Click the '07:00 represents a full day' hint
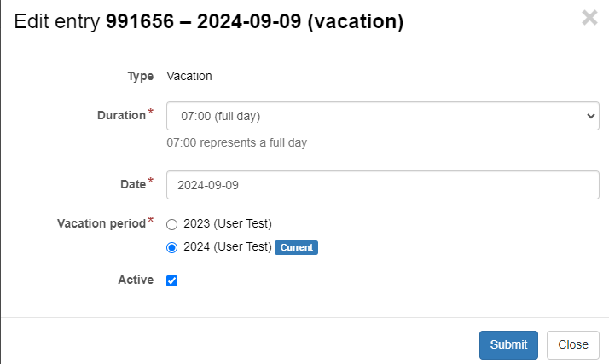609x364 pixels. pyautogui.click(x=236, y=142)
